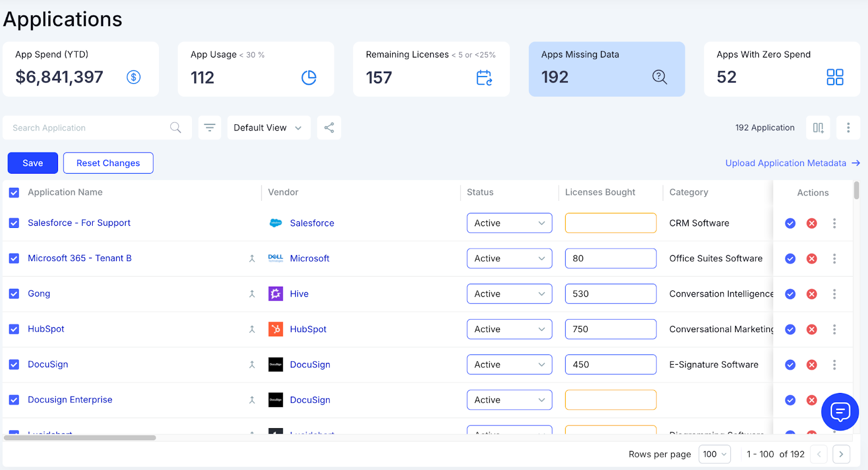Viewport: 868px width, 470px height.
Task: Select the Apps With Zero Spend card
Action: point(782,69)
